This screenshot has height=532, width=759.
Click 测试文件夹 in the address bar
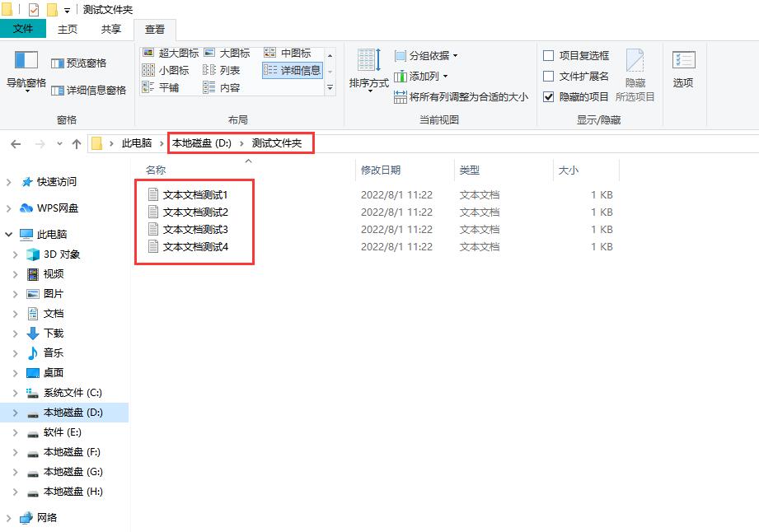click(277, 143)
